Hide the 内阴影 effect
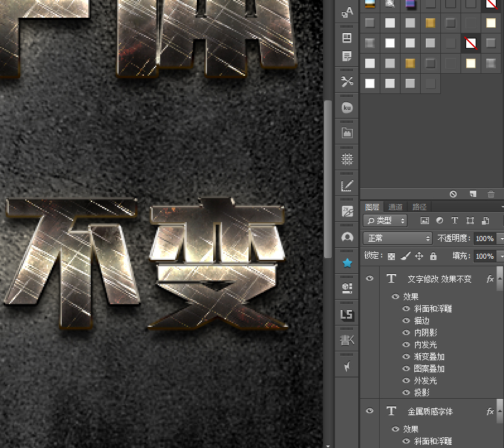 (406, 333)
